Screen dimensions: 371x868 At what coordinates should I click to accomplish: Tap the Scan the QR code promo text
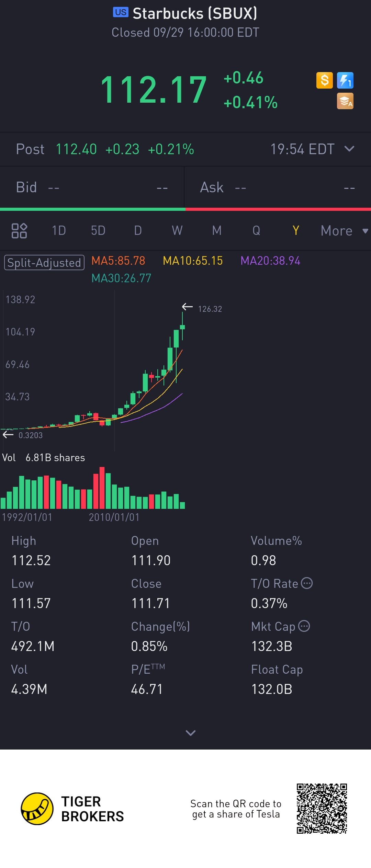point(236,809)
